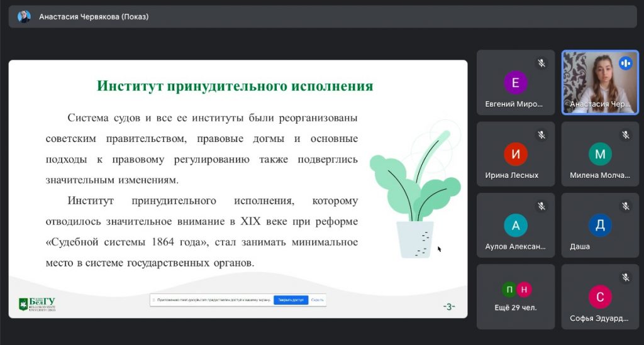Click the muted microphone icon on Софья Эдуард tile
This screenshot has height=345, width=644.
[626, 278]
